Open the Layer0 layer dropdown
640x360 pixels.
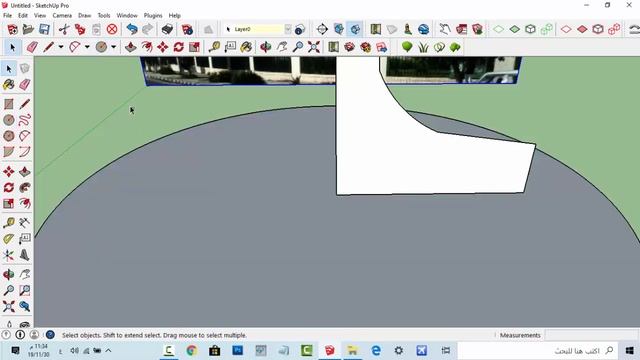[x=288, y=29]
